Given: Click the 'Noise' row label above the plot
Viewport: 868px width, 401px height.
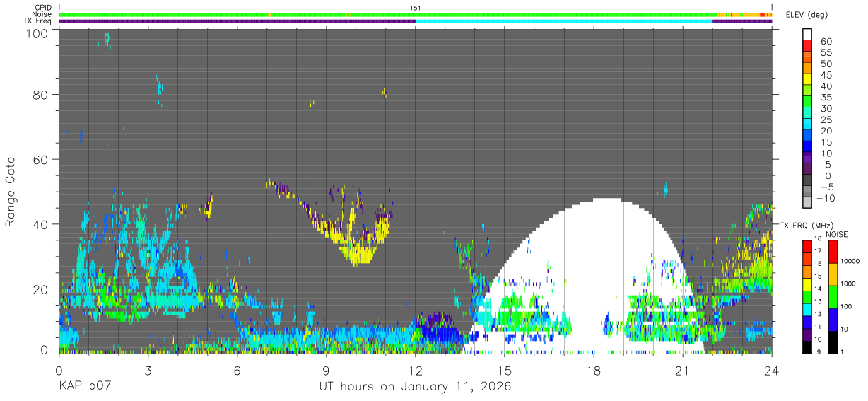Looking at the screenshot, I should tap(43, 14).
